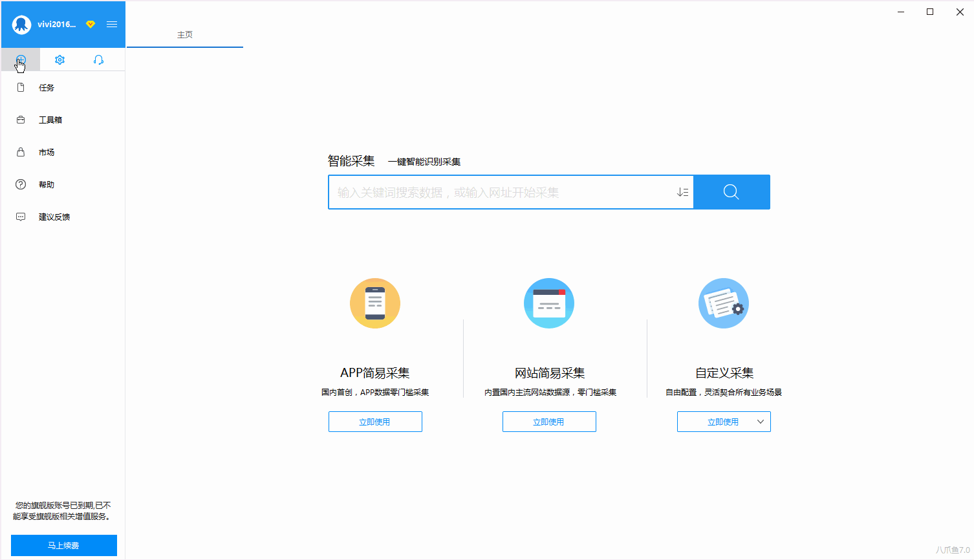The image size is (974, 560).
Task: Click the octopus user avatar icon
Action: [x=21, y=25]
